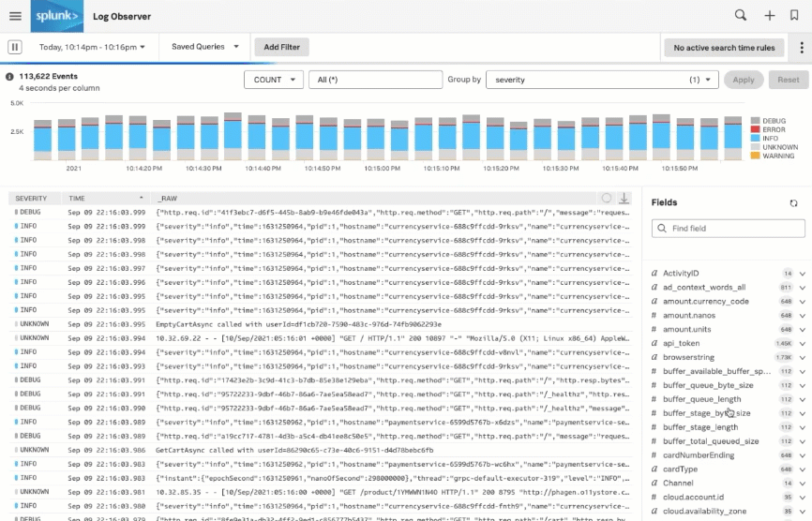Screen dimensions: 812x521
Task: Open the first DEBUG row at 22:16:03.999
Action: [321, 213]
